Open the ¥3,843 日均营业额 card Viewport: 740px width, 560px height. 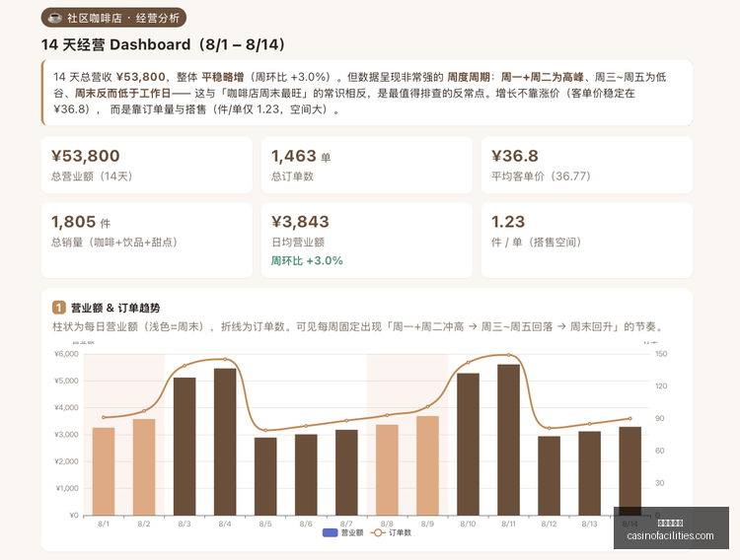pyautogui.click(x=367, y=241)
